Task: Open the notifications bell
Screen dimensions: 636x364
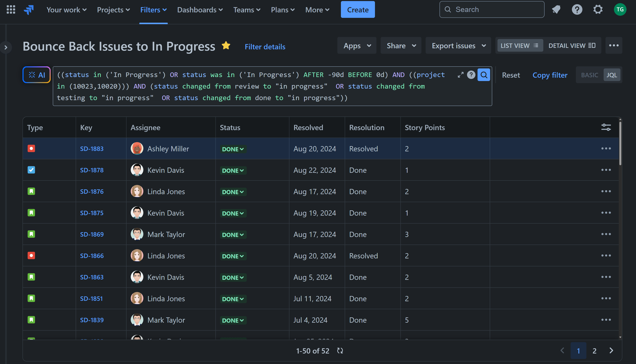Action: (x=556, y=9)
